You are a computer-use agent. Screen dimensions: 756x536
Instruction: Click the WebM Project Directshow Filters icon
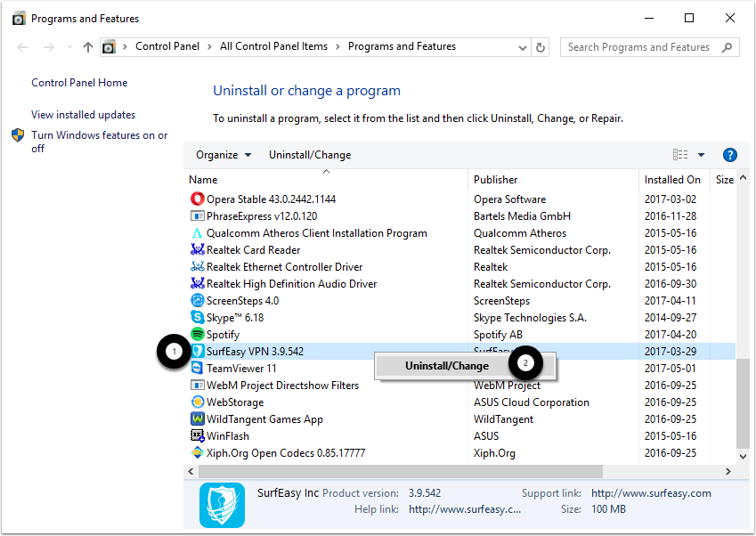coord(197,385)
